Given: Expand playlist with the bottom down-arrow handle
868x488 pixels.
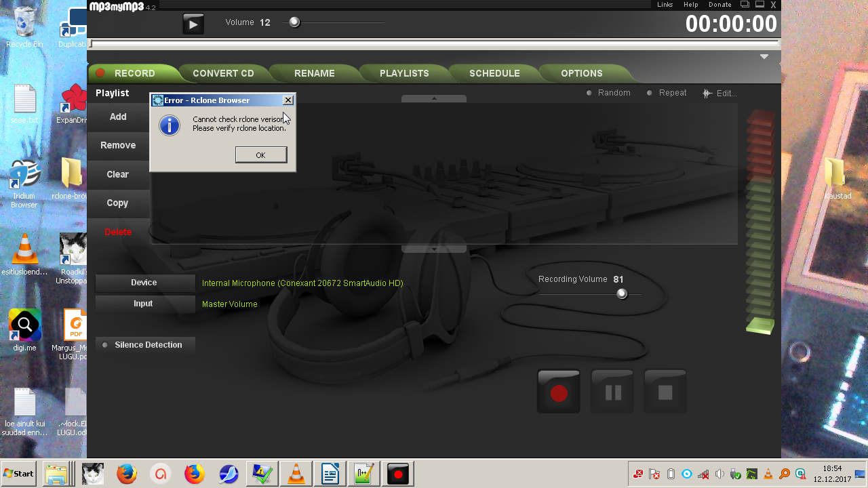Looking at the screenshot, I should (x=434, y=249).
